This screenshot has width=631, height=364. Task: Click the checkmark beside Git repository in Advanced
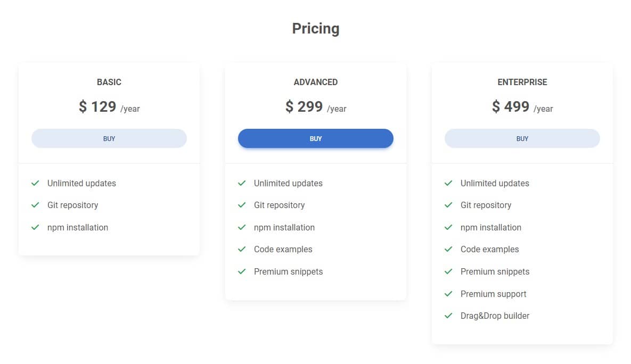tap(242, 205)
